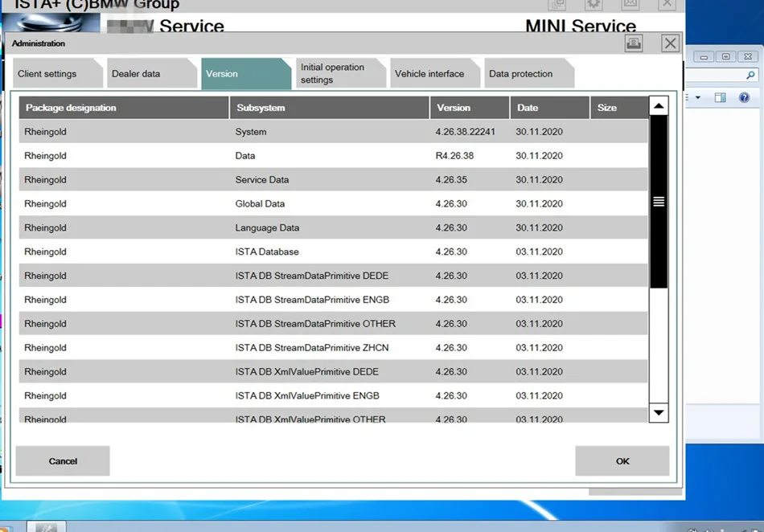Select the R4.26.38 version cell

[x=454, y=156]
